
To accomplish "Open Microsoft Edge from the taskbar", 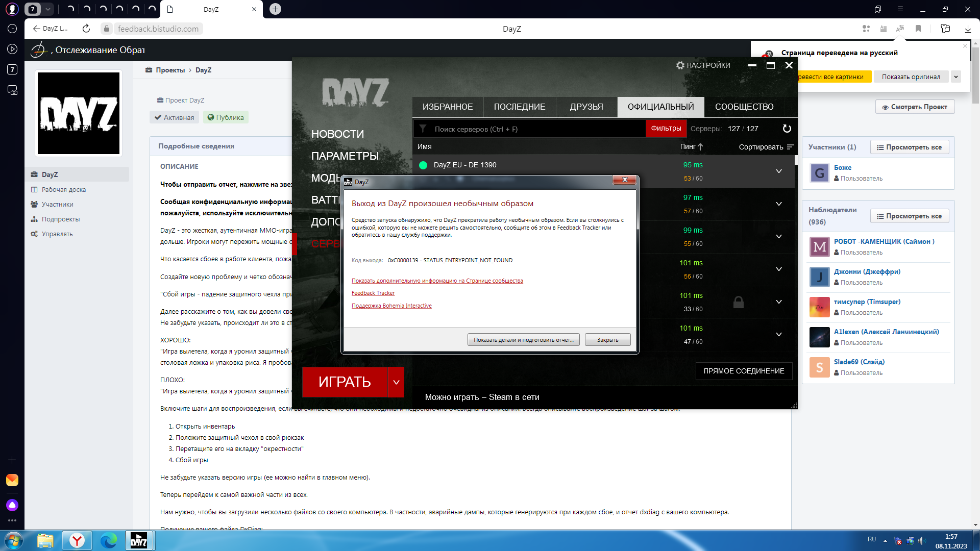I will click(108, 540).
